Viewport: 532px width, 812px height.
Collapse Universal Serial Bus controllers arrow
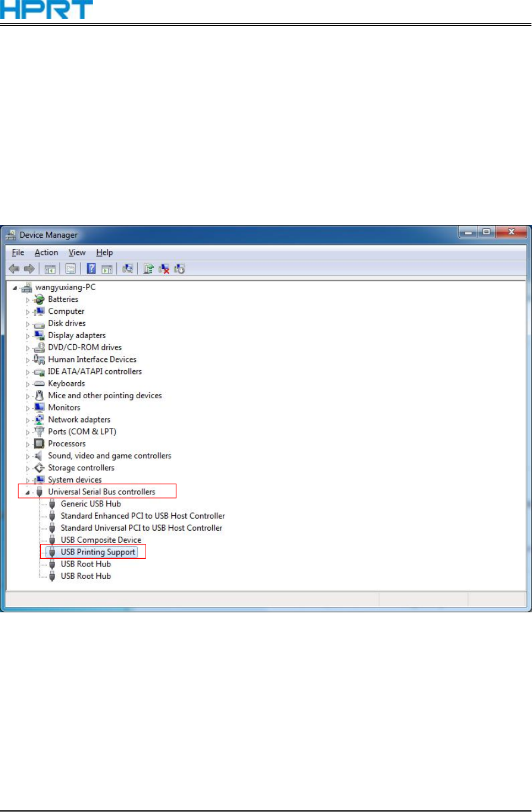point(28,493)
